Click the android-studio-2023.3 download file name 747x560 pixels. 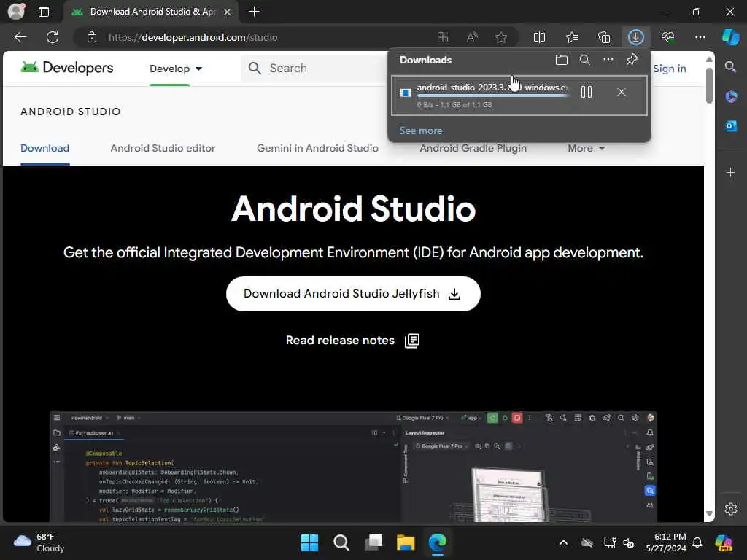click(492, 87)
